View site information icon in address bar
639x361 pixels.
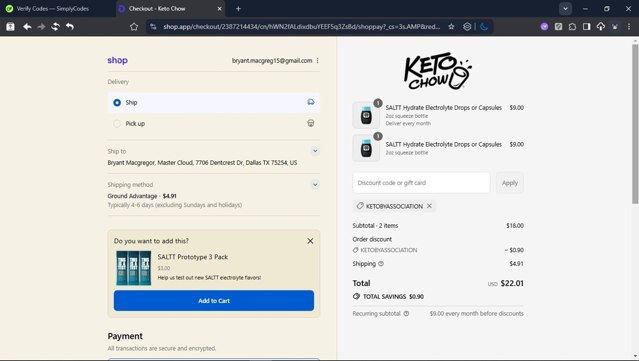(154, 27)
